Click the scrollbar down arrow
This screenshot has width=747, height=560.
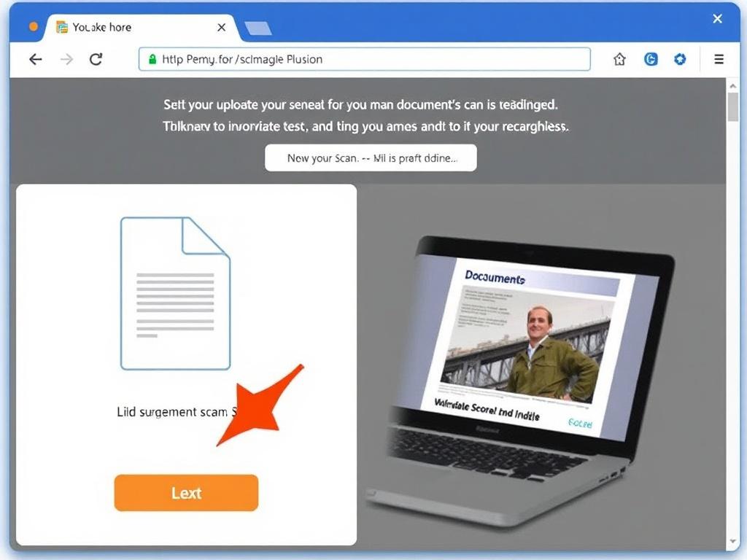(732, 542)
